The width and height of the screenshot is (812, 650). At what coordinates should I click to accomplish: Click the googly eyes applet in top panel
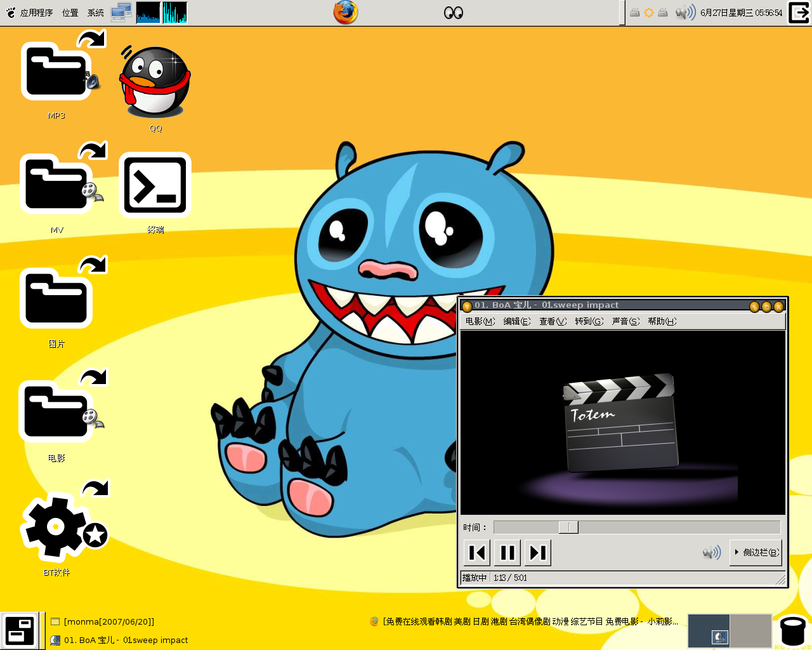click(x=453, y=13)
